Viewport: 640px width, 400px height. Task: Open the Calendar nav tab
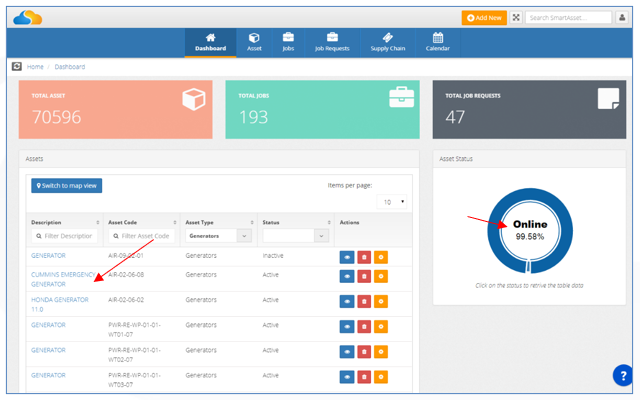click(438, 43)
